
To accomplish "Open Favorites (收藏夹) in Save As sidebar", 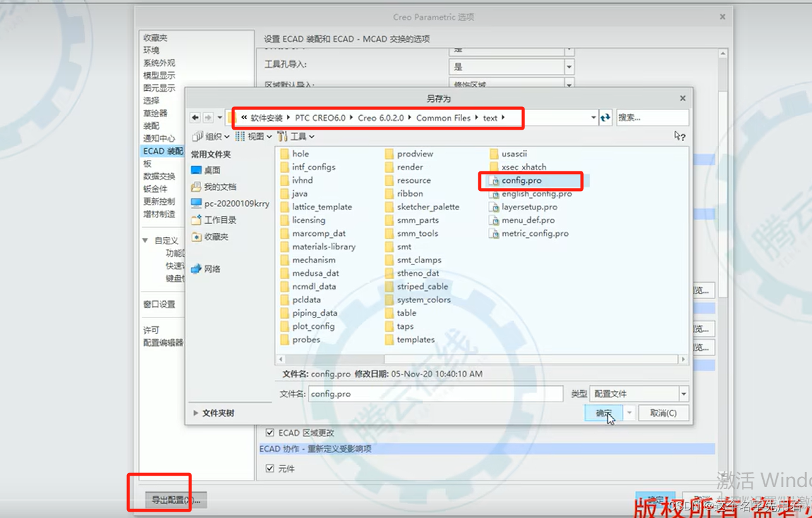I will coord(210,237).
